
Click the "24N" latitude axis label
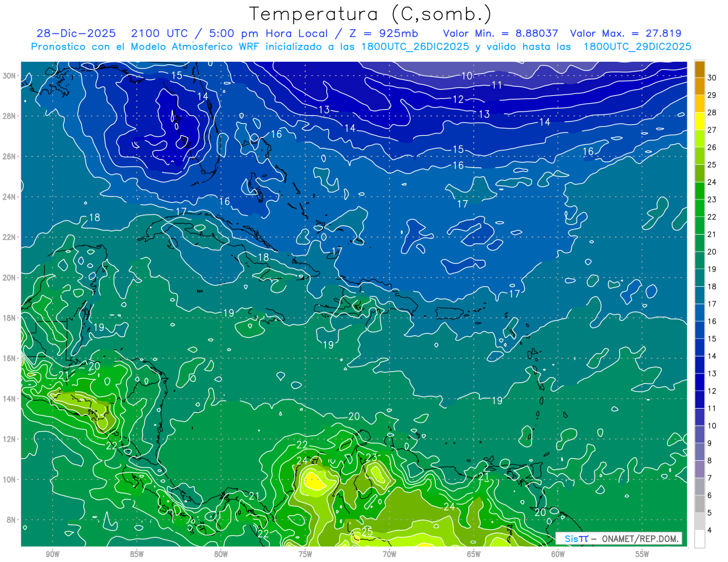pyautogui.click(x=10, y=197)
